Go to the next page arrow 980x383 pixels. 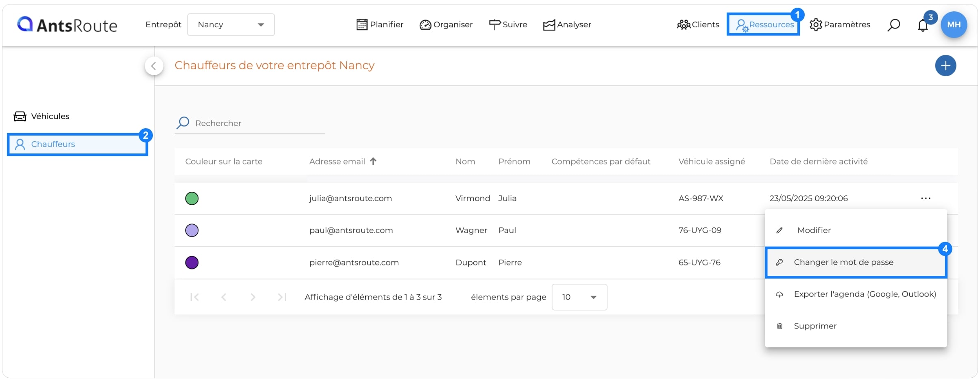click(253, 297)
